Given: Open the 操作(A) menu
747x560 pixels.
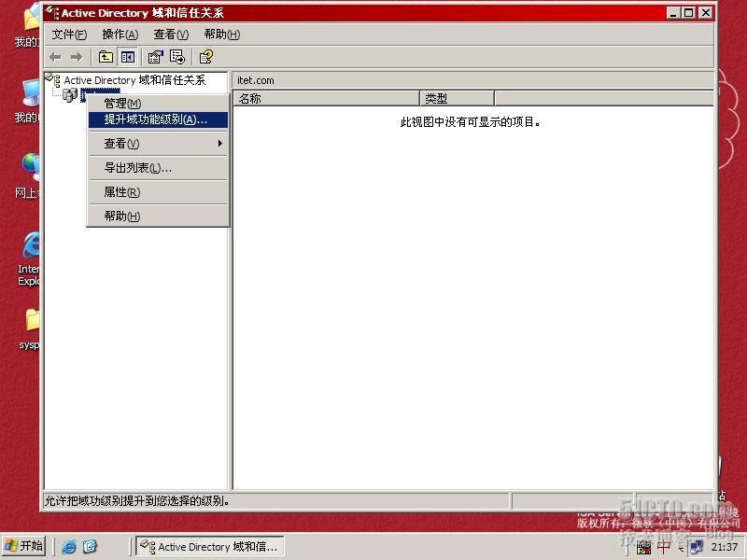Looking at the screenshot, I should [x=120, y=35].
